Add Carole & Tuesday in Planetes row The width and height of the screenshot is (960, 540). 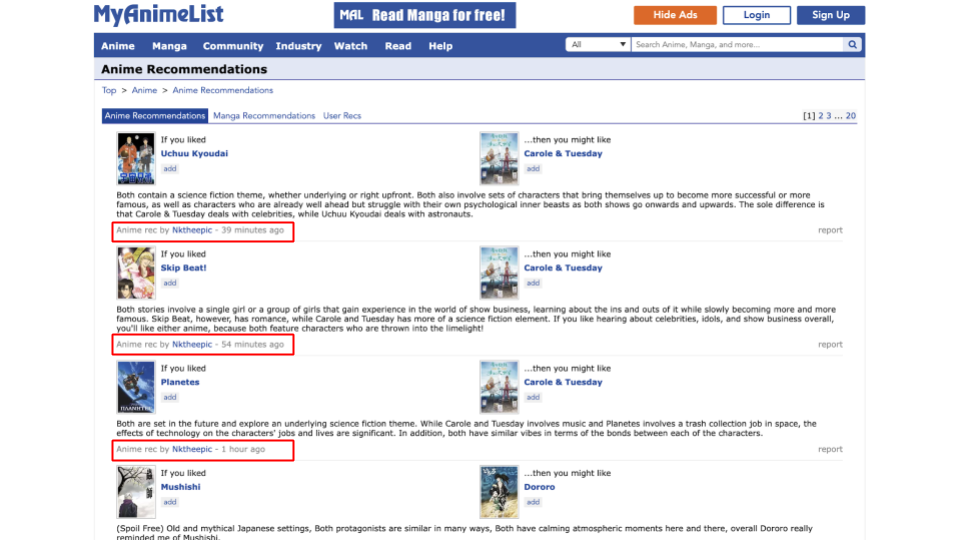point(533,397)
